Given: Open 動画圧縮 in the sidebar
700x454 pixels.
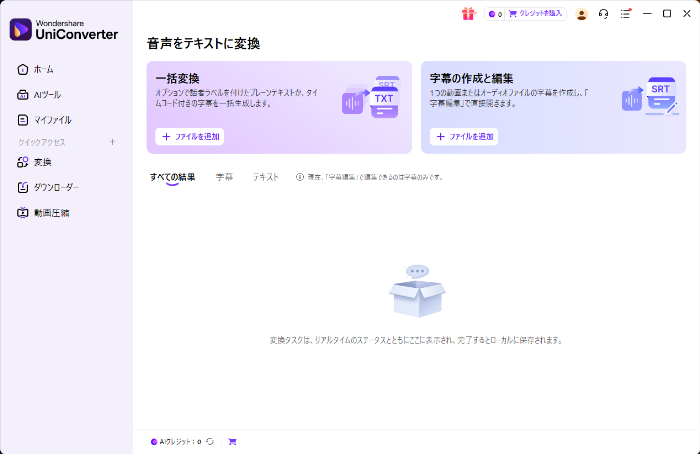Looking at the screenshot, I should 43,213.
